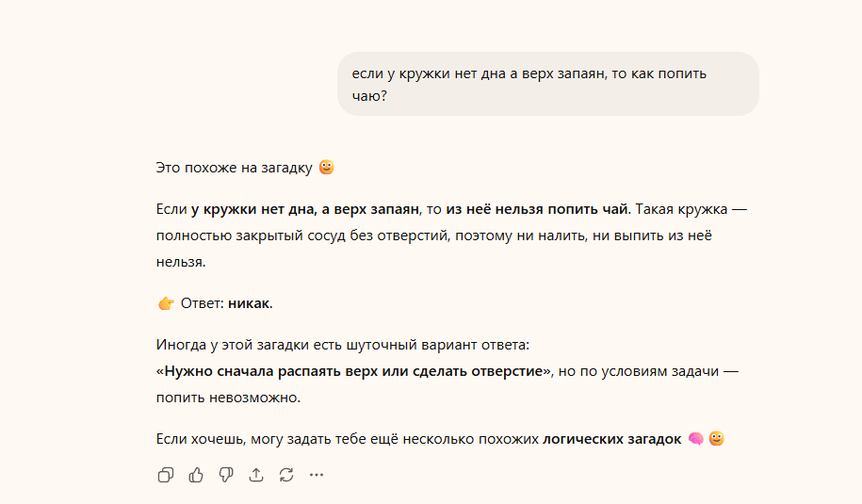Click the text "Это похоже на загадку"
Screen dimensions: 862x504
234,168
